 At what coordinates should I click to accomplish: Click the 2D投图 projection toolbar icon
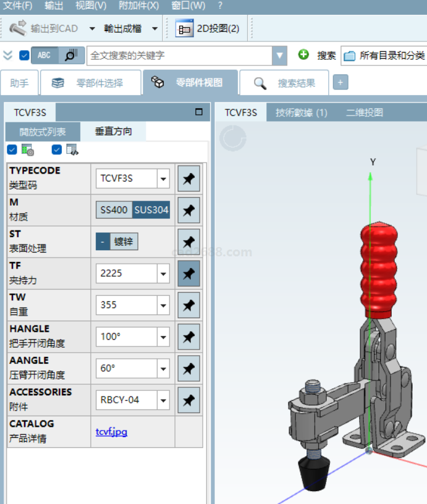184,28
